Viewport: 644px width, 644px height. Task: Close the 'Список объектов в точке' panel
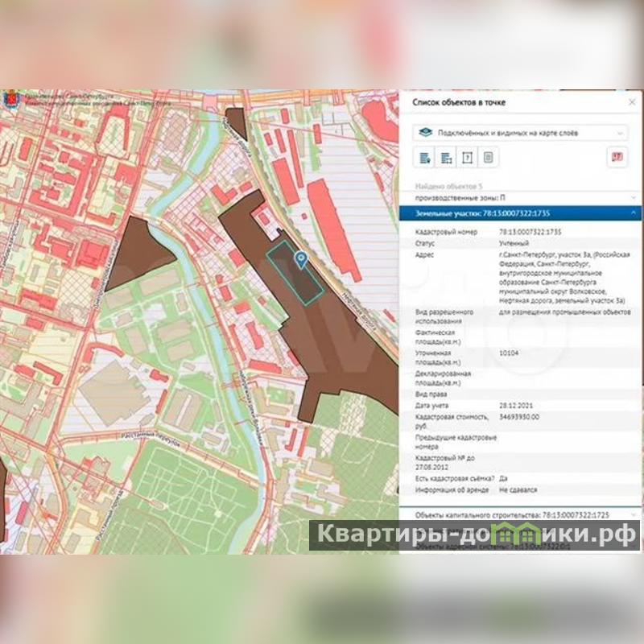(631, 102)
